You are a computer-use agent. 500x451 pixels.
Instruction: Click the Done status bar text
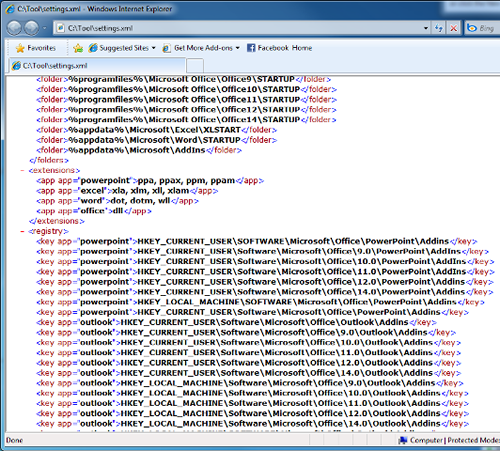tap(14, 440)
